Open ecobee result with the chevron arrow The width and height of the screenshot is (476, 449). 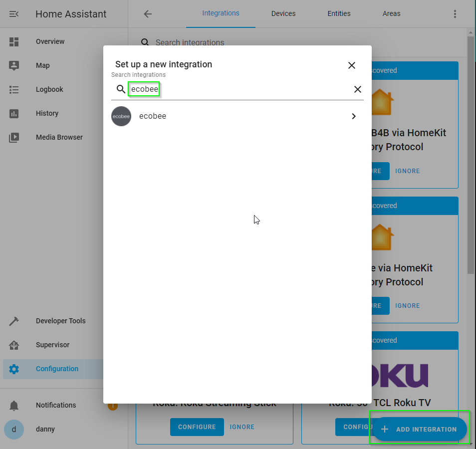[x=353, y=116]
